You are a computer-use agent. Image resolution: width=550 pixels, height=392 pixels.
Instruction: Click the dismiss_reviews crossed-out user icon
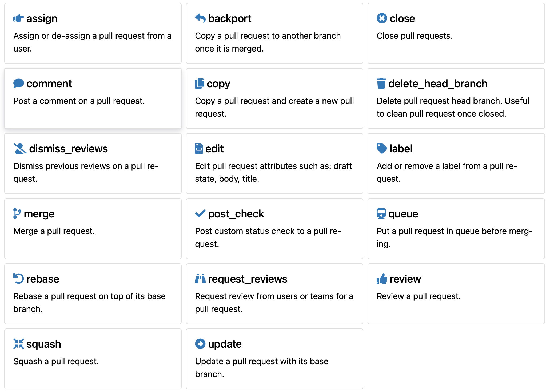pos(20,148)
